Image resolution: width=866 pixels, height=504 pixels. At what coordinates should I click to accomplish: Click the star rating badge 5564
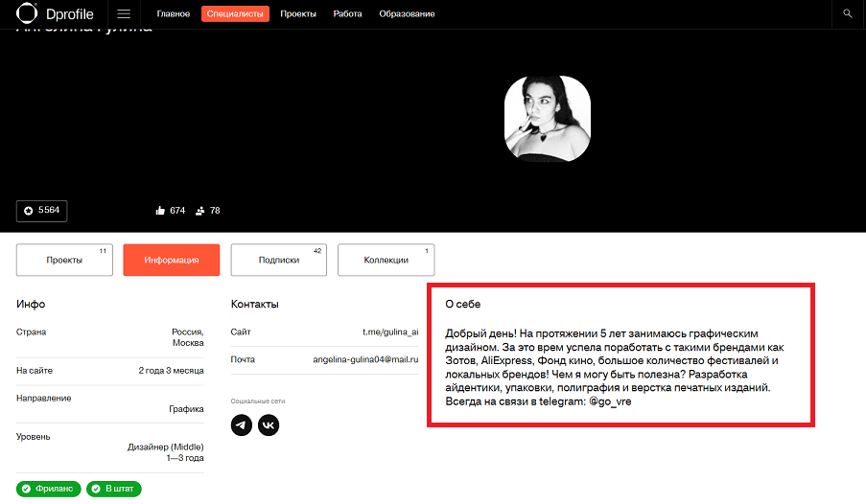tap(41, 211)
